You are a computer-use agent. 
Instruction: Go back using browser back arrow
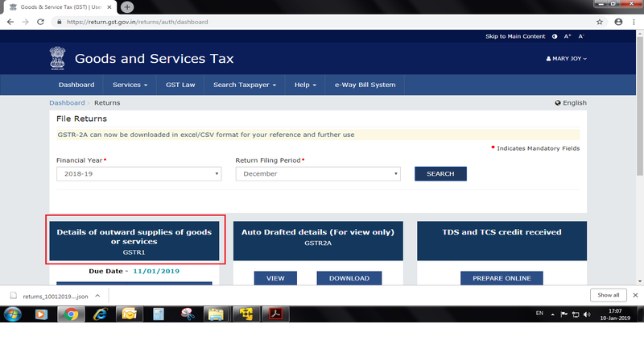click(x=10, y=22)
